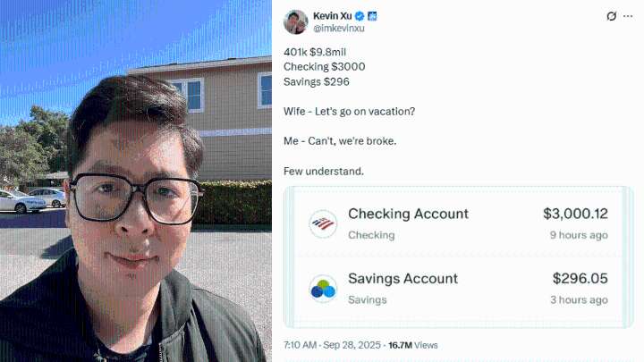Screen dimensions: 644x362
Task: Click the 16.7M Views count
Action: (412, 345)
